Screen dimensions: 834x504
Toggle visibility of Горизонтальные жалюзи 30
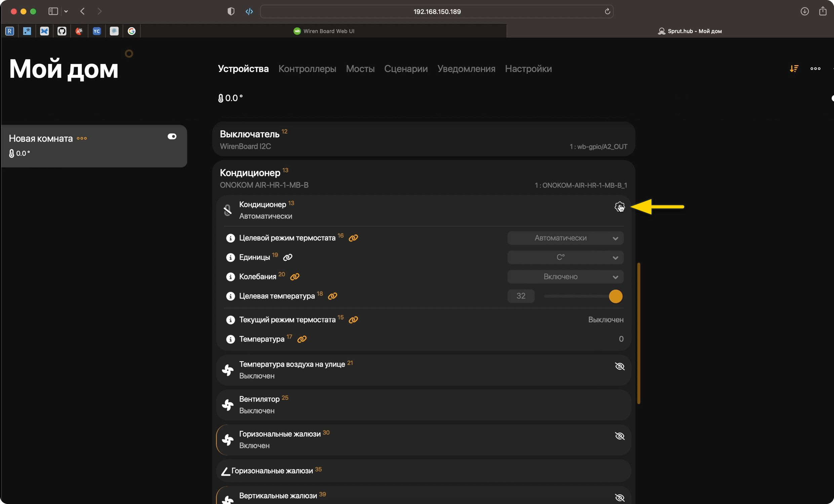[619, 436]
